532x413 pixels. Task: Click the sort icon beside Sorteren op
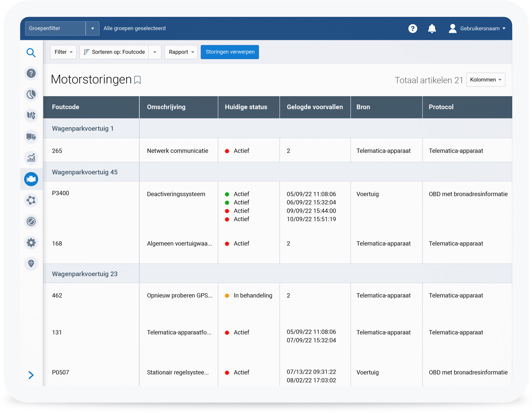[86, 52]
